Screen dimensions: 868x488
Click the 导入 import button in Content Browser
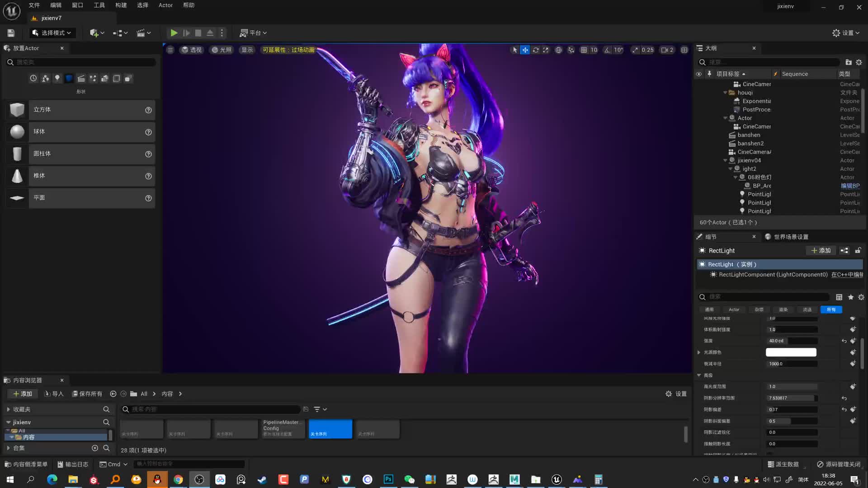coord(54,394)
